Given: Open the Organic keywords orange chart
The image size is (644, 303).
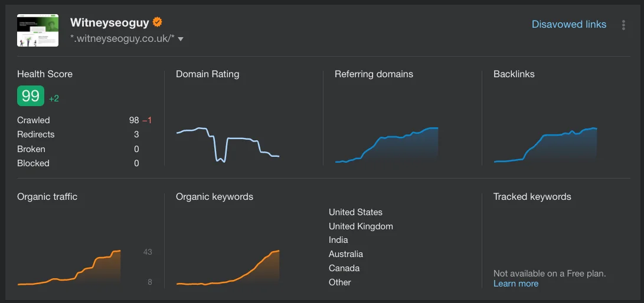Looking at the screenshot, I should (227, 268).
